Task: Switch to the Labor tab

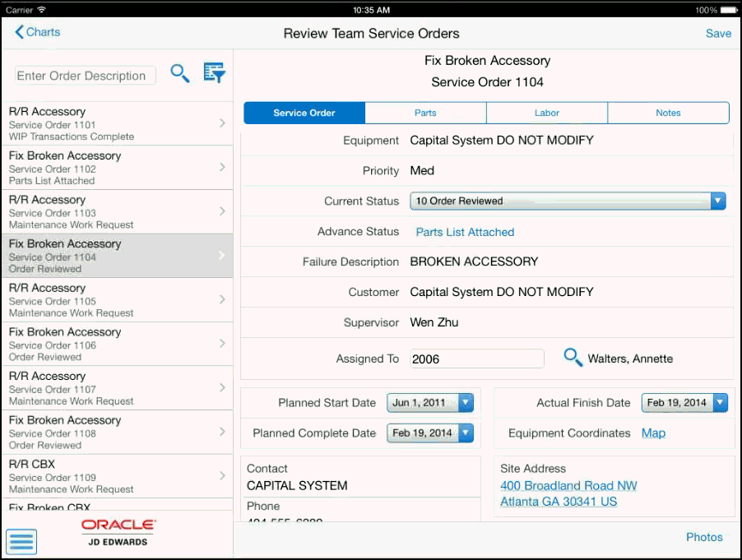Action: (x=546, y=113)
